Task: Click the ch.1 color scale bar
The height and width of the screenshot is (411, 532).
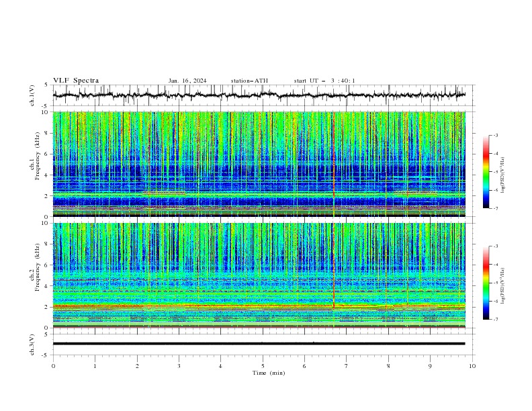Action: 486,172
